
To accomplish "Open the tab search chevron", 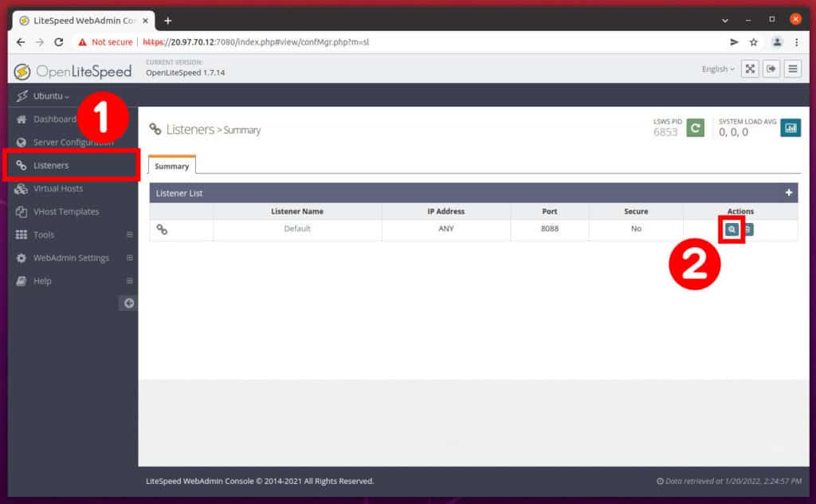I will [725, 21].
